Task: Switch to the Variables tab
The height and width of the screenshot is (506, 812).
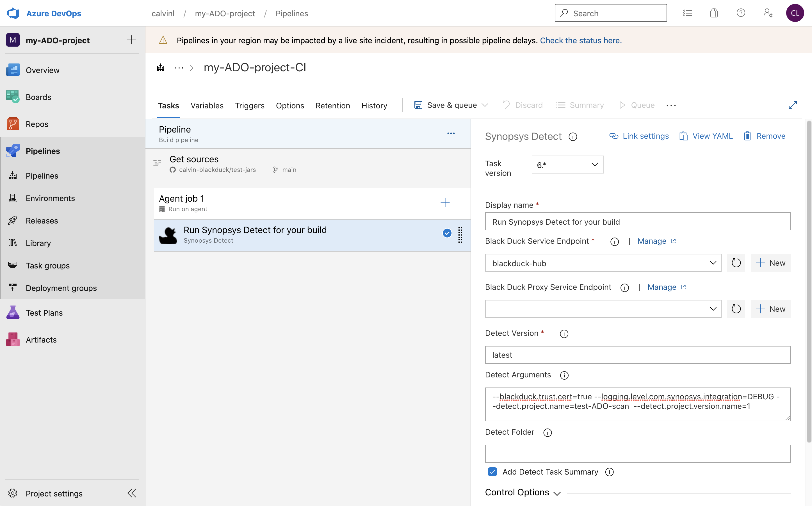Action: 207,105
